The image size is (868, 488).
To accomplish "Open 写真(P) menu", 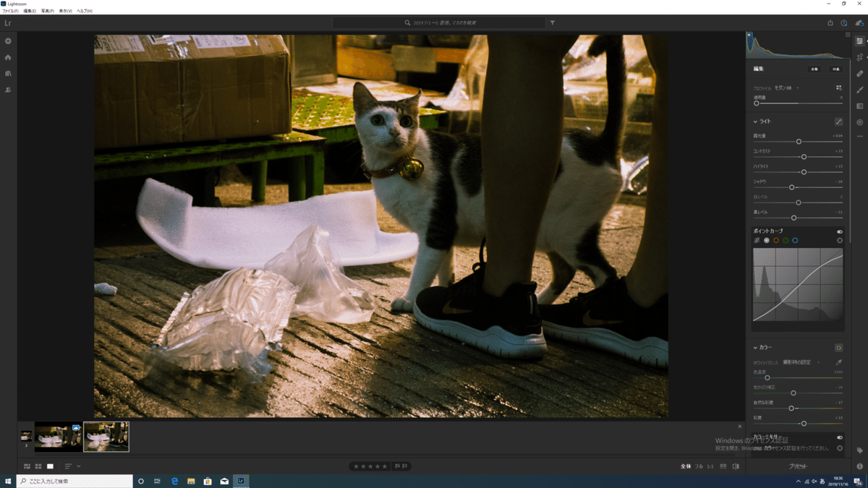I will [47, 11].
